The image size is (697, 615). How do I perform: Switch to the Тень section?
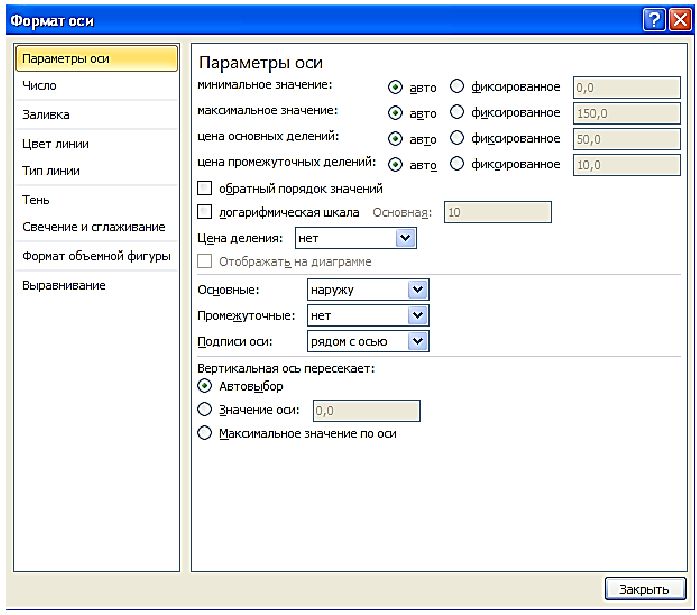point(96,200)
